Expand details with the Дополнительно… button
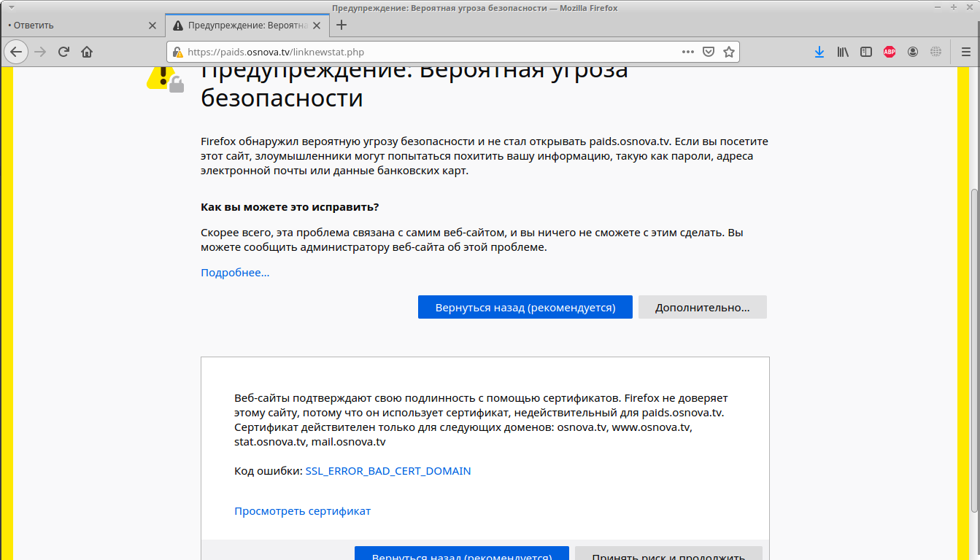 (x=702, y=307)
